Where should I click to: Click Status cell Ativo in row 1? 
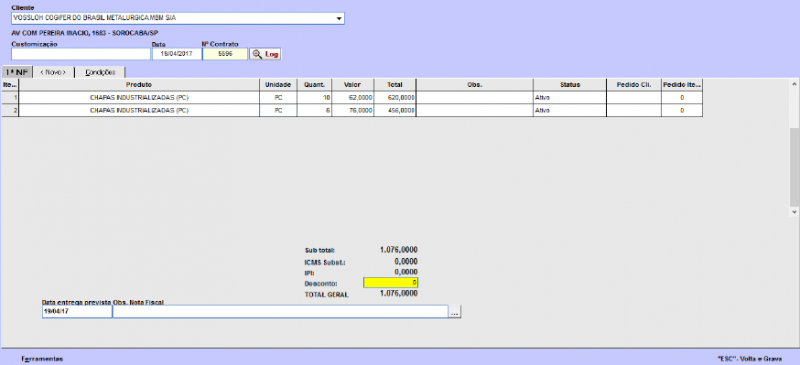(570, 97)
